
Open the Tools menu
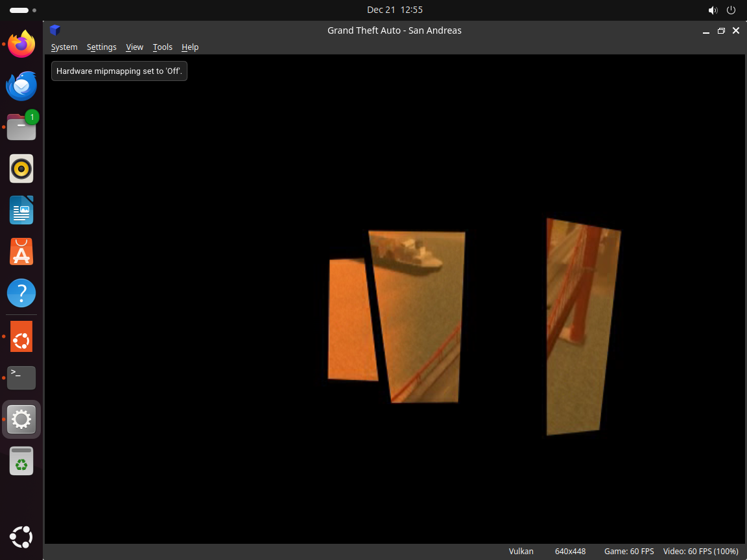click(x=163, y=47)
